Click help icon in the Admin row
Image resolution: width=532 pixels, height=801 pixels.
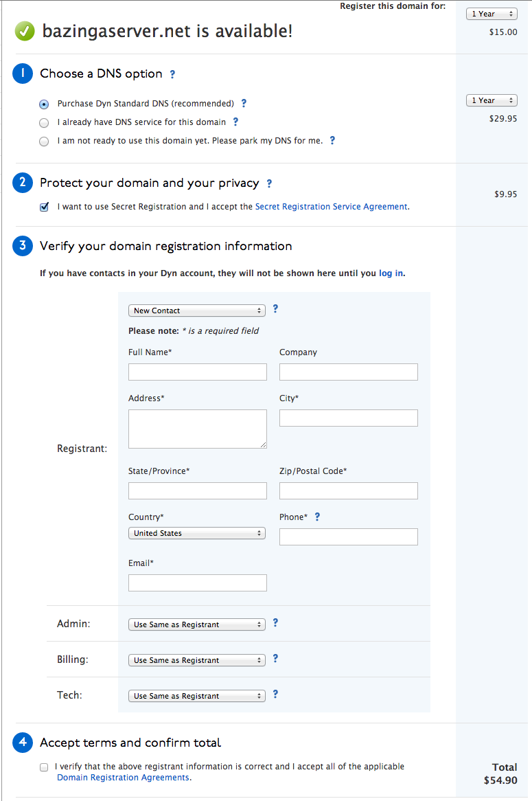click(x=276, y=622)
